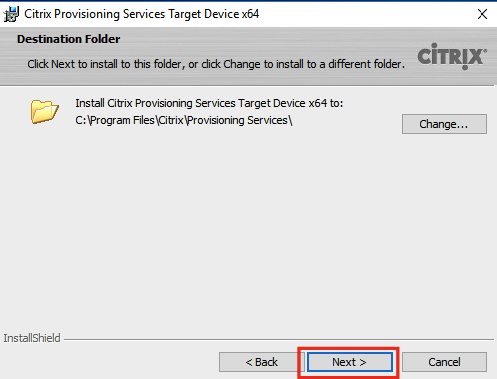The image size is (497, 379).
Task: Click the 'Install Citrix Provisioning Services' label
Action: 209,103
